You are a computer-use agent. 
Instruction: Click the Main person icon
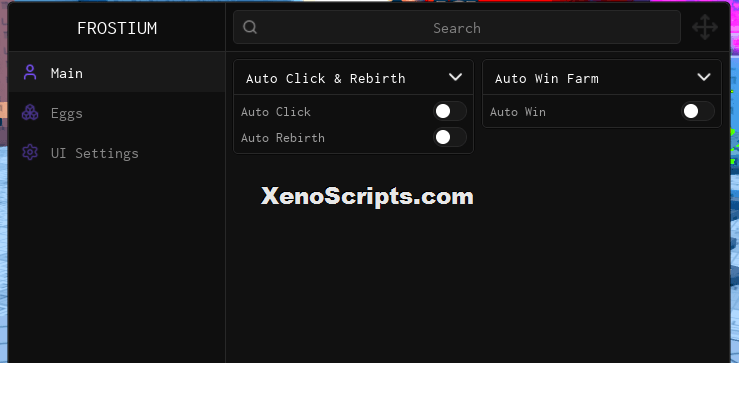click(30, 73)
